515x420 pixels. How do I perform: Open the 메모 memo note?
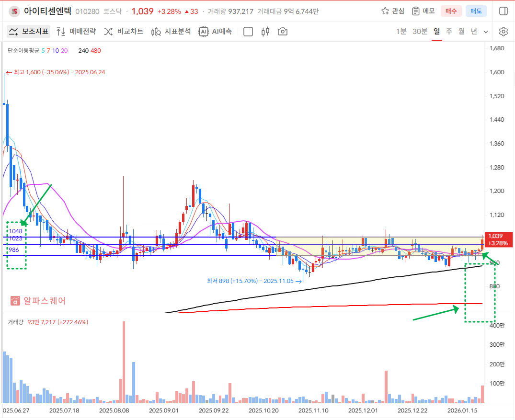point(423,11)
